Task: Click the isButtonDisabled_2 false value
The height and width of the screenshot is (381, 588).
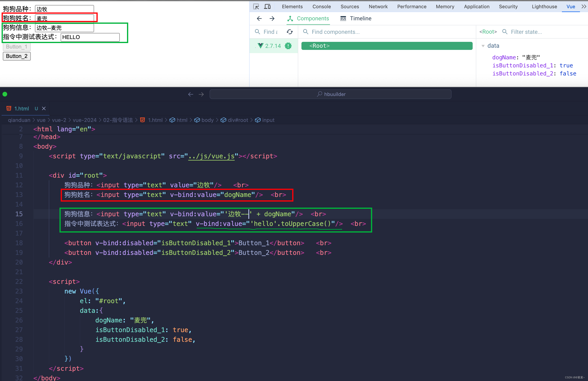Action: [x=568, y=73]
